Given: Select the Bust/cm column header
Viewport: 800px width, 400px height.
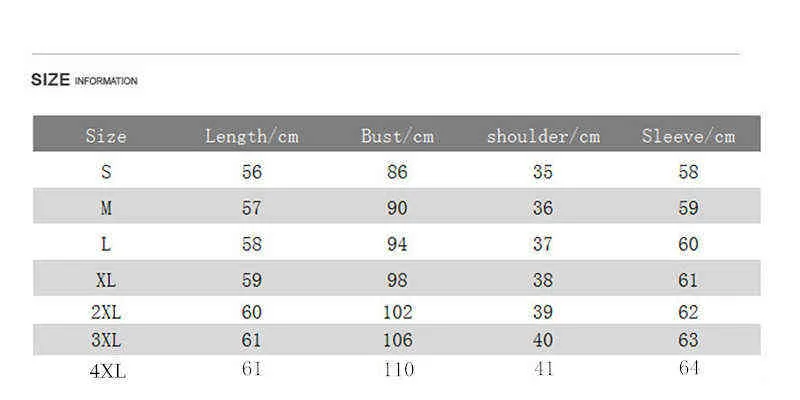Looking at the screenshot, I should click(397, 136).
